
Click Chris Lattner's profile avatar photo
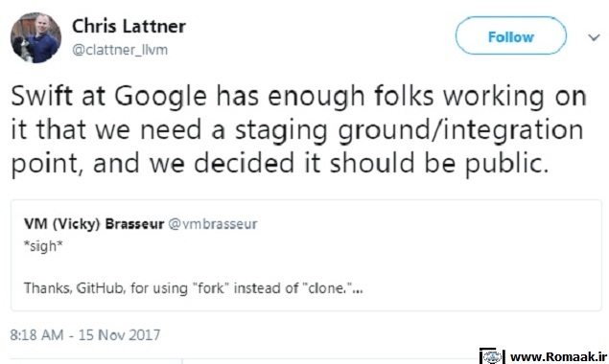(35, 37)
